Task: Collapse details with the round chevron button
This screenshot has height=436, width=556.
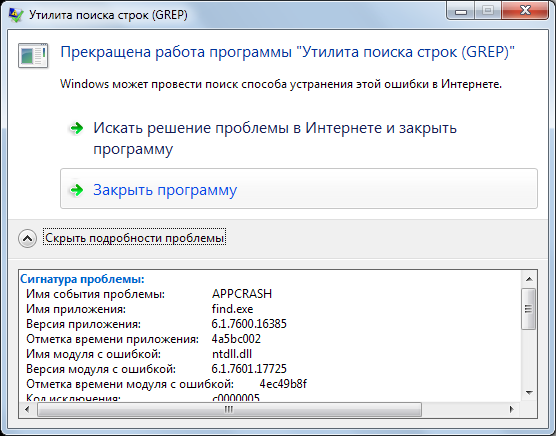Action: [x=27, y=238]
